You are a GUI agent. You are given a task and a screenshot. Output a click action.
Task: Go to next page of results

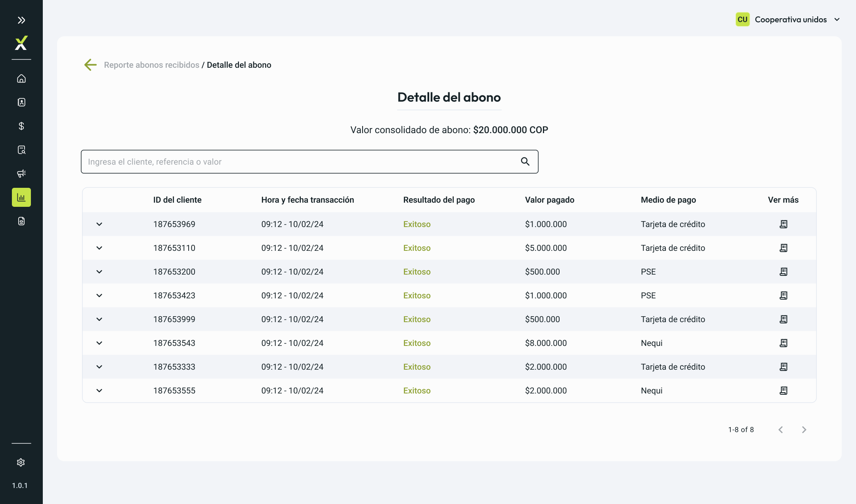coord(804,430)
